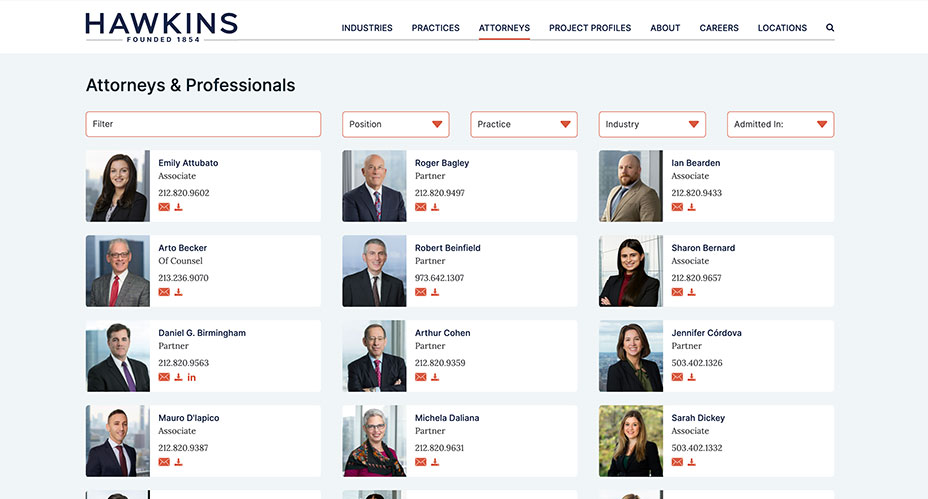Click phone number 213.236.9070

[x=183, y=278]
